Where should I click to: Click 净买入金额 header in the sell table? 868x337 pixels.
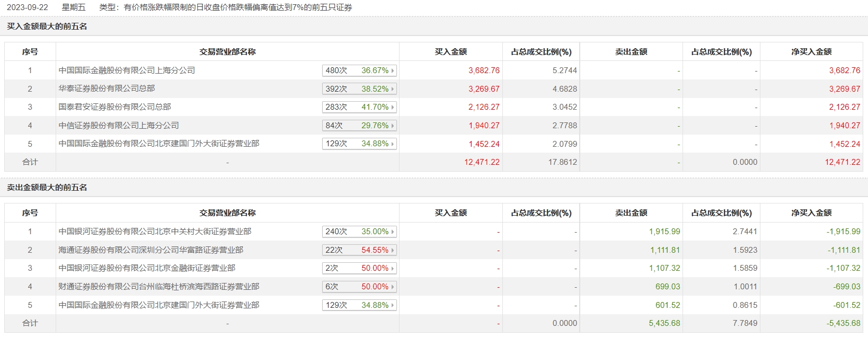pyautogui.click(x=811, y=213)
